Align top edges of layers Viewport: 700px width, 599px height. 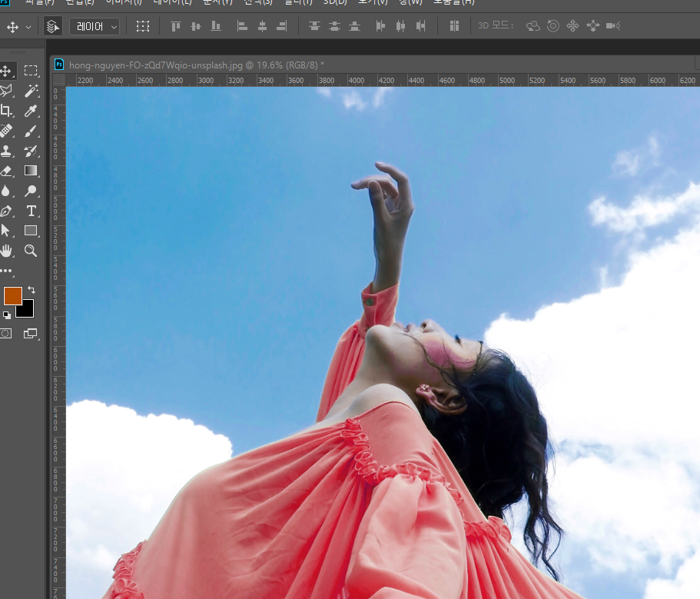pyautogui.click(x=176, y=26)
